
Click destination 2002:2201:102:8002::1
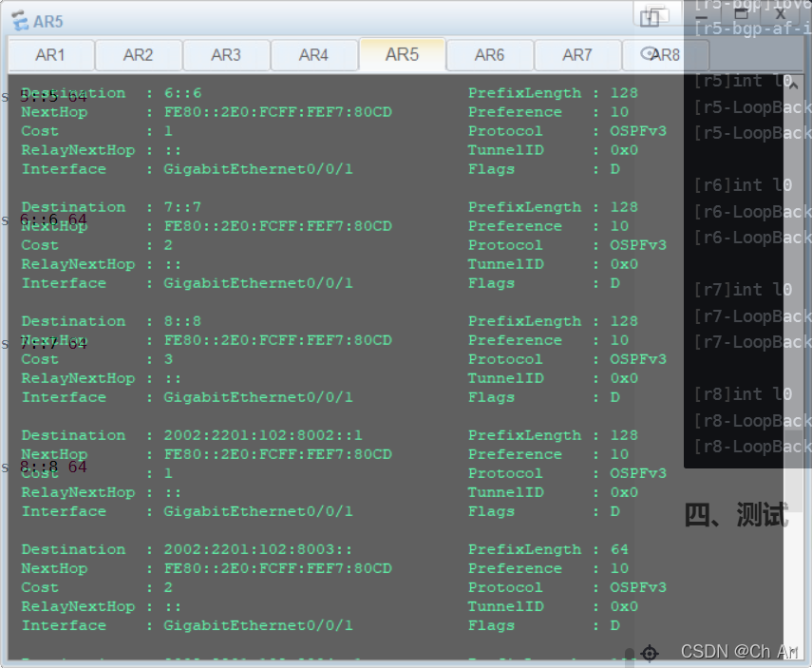263,435
